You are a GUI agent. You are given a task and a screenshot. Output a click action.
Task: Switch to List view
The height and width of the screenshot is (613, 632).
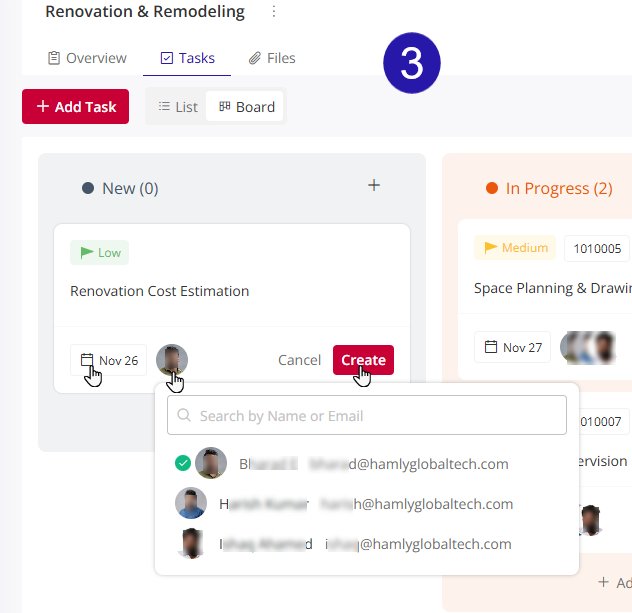(178, 107)
